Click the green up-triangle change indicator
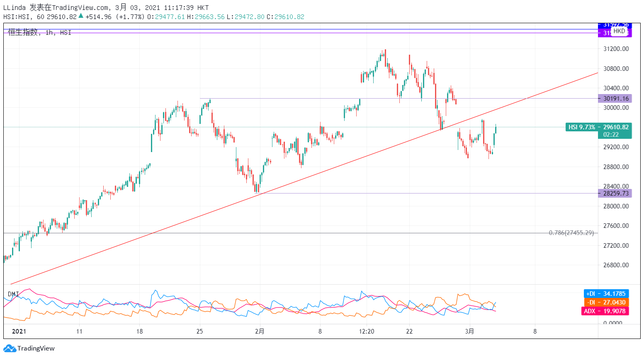Image resolution: width=644 pixels, height=358 pixels. [x=81, y=16]
